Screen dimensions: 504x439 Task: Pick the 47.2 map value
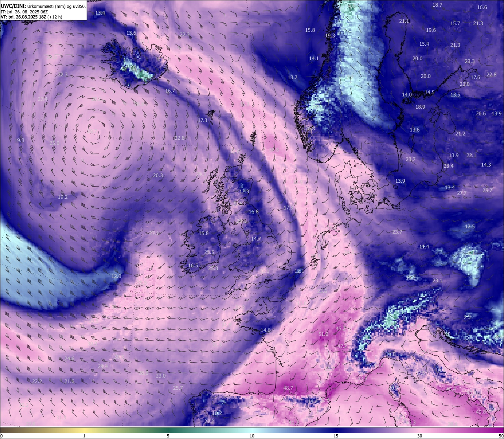point(343,346)
